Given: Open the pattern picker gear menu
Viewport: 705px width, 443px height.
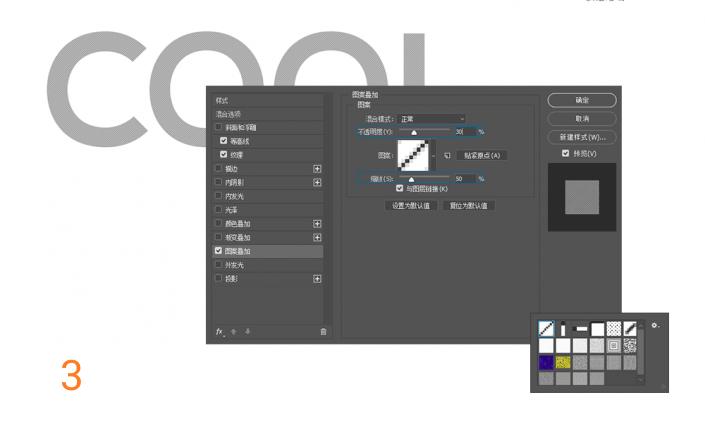Looking at the screenshot, I should click(655, 325).
